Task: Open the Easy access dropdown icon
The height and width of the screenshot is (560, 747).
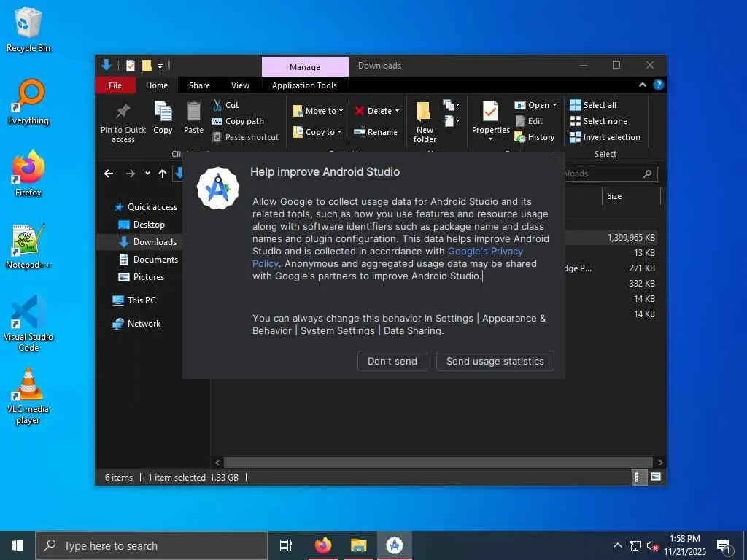Action: coord(451,121)
